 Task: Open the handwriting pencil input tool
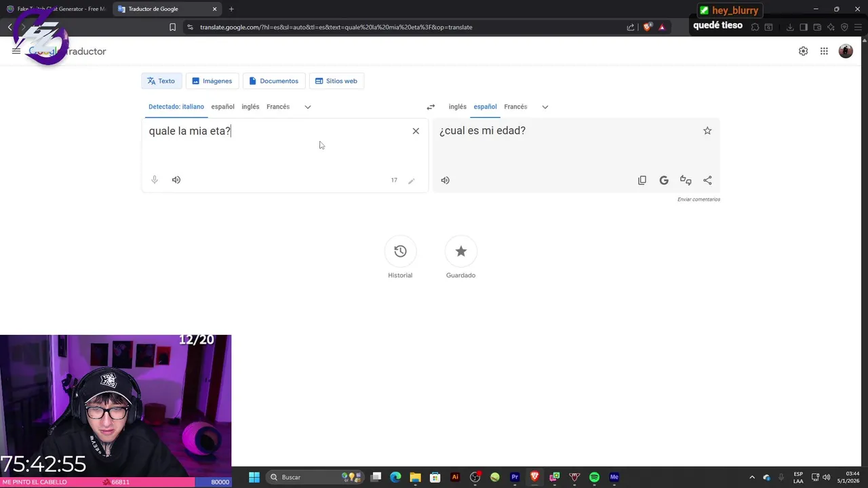click(411, 180)
